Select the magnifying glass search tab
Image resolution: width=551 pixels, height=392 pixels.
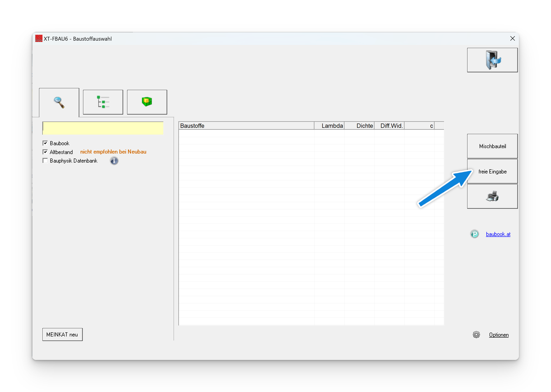click(59, 102)
